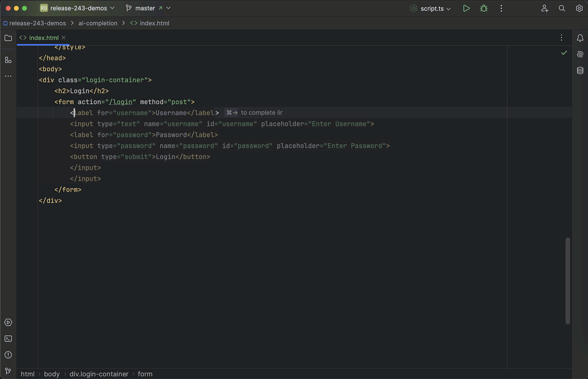The height and width of the screenshot is (379, 588).
Task: Click the </div> closing tag
Action: [50, 201]
